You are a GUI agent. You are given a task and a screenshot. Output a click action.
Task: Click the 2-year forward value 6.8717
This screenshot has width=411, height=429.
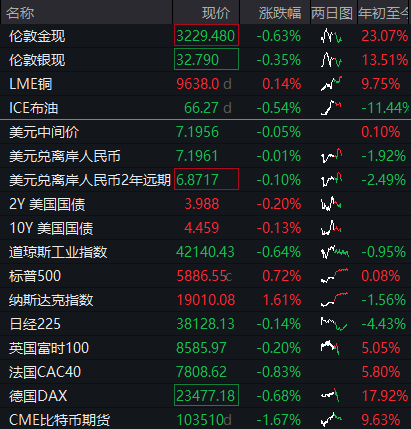pyautogui.click(x=197, y=180)
